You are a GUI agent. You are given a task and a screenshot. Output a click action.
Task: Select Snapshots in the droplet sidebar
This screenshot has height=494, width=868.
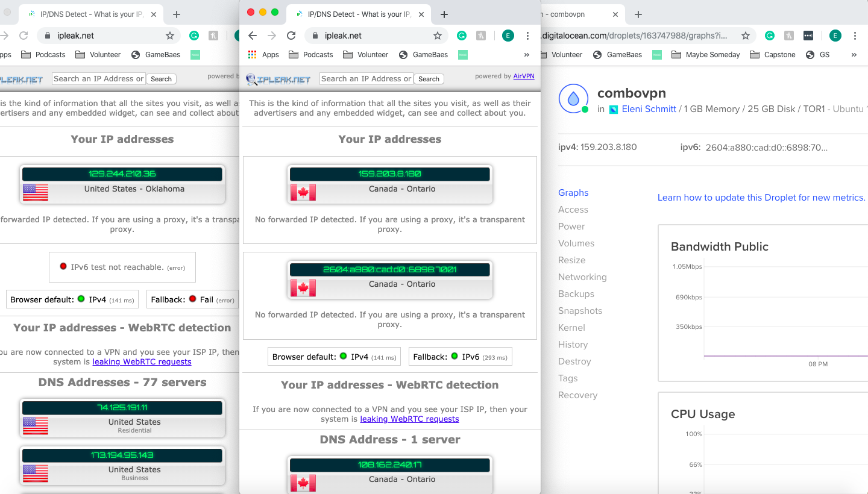tap(580, 311)
